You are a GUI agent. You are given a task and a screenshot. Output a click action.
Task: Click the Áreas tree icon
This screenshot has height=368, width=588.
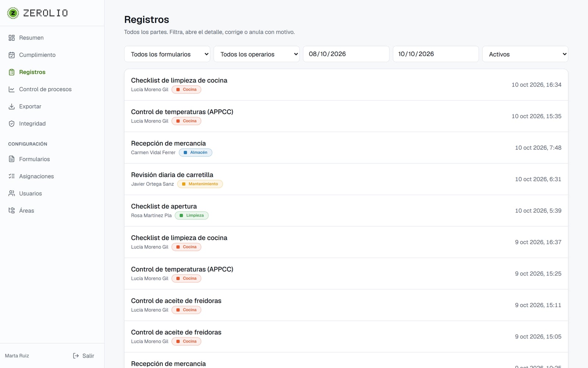click(12, 210)
